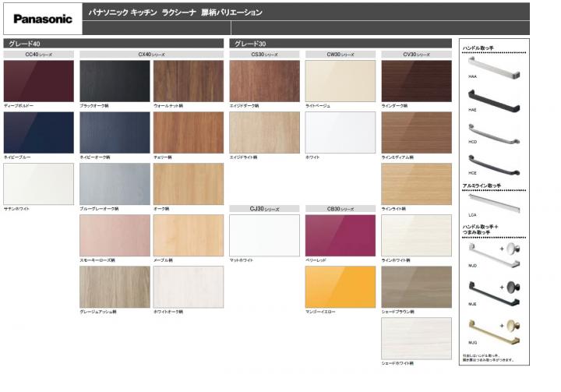The image size is (561, 392).
Task: Select the Smoky Rose pink swatch
Action: [115, 235]
